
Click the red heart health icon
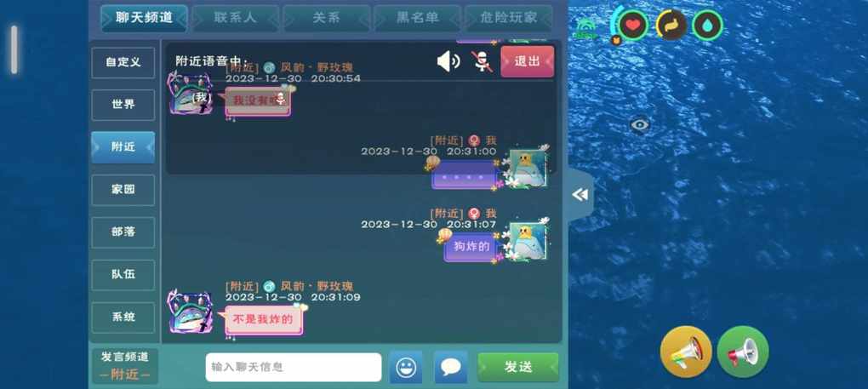(633, 25)
